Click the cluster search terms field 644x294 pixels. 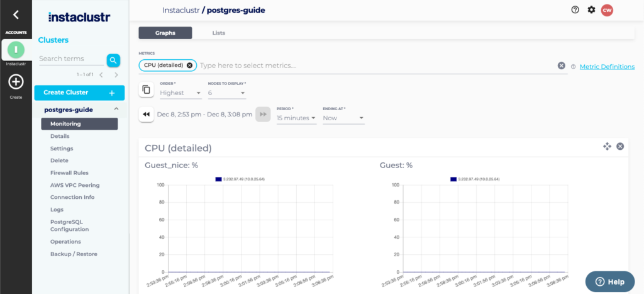70,59
